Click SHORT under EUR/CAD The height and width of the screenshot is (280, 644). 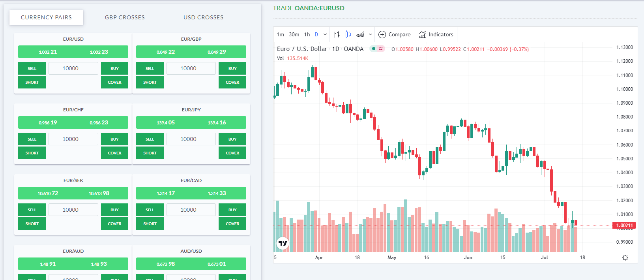(150, 224)
